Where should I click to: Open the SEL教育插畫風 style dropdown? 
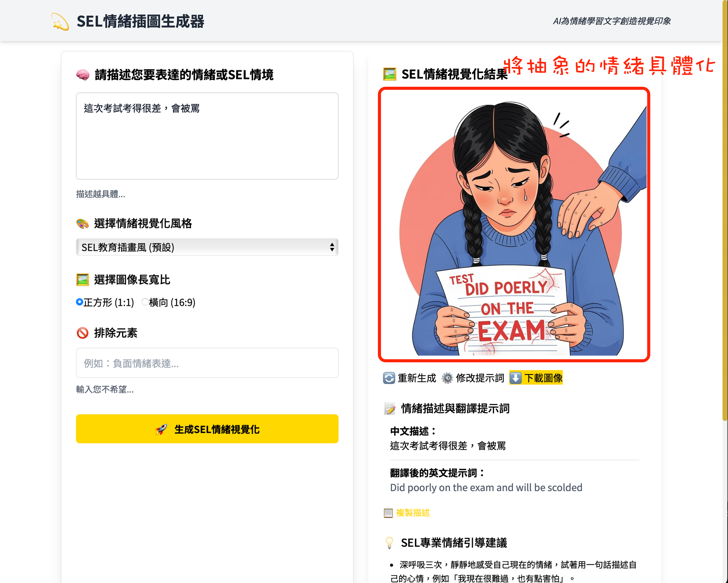click(207, 247)
